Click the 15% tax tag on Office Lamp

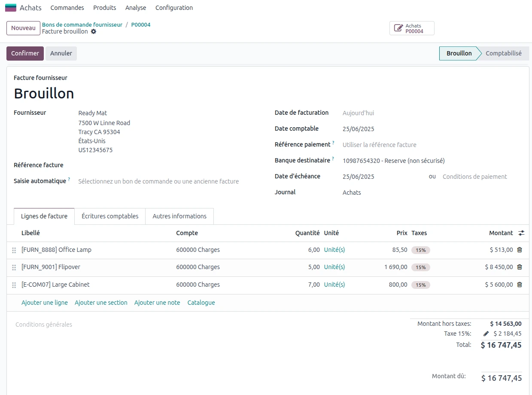point(420,250)
